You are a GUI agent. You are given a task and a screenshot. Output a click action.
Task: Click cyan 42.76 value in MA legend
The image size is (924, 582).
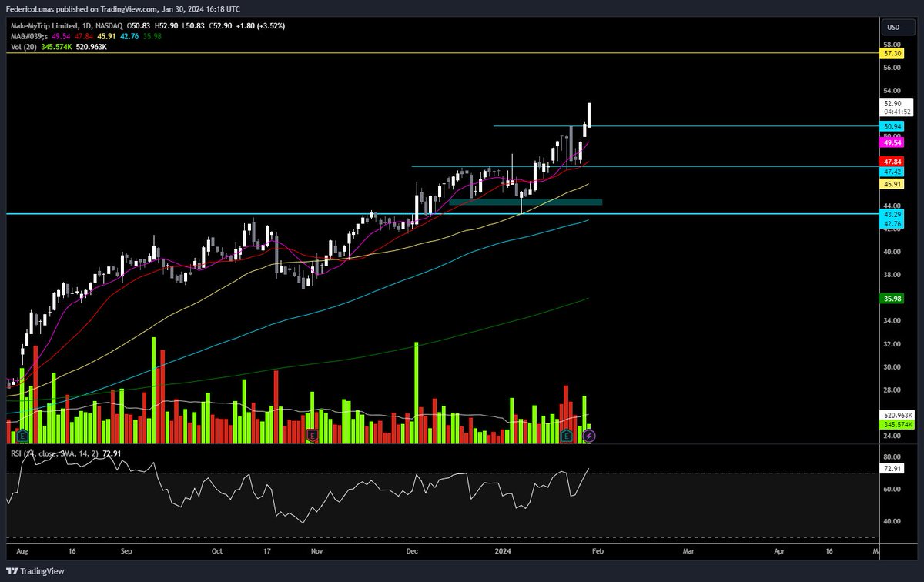[128, 36]
